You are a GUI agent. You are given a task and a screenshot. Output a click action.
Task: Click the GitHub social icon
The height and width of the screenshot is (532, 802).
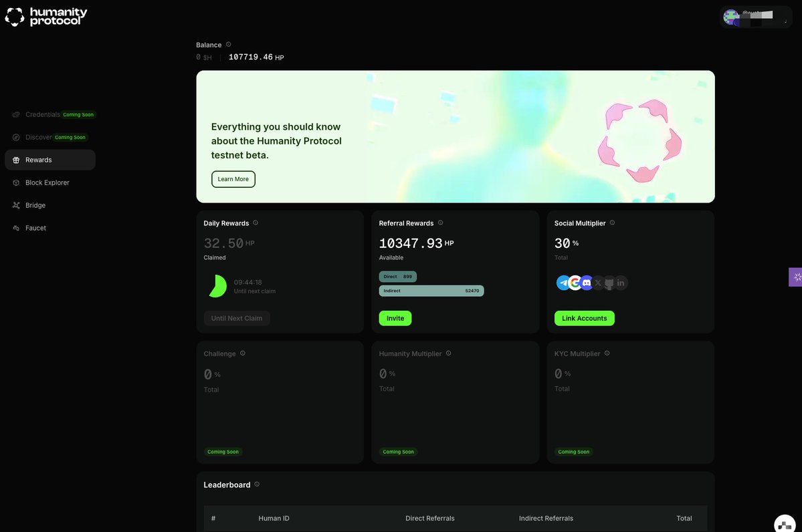click(x=609, y=283)
